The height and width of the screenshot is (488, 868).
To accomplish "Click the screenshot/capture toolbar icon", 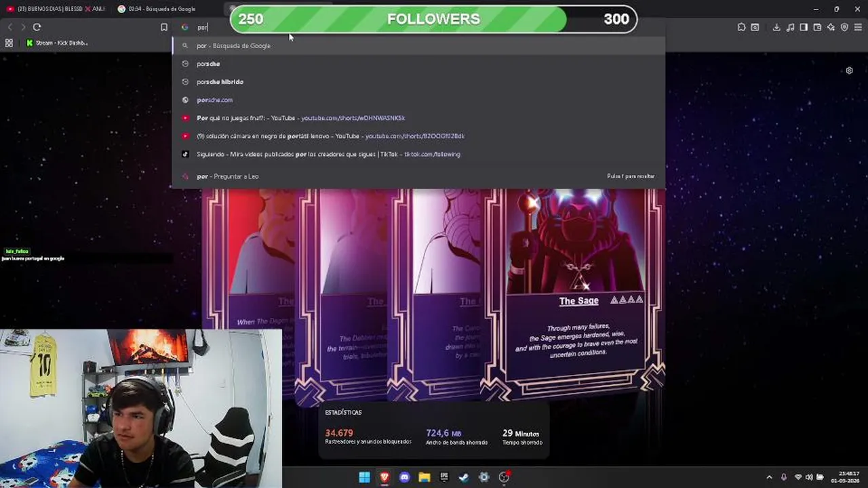I will coord(755,27).
